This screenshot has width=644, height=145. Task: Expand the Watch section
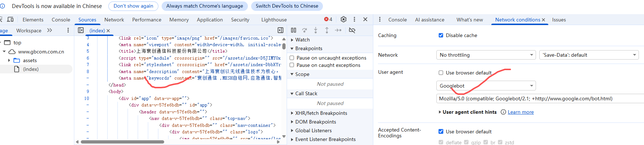[292, 40]
